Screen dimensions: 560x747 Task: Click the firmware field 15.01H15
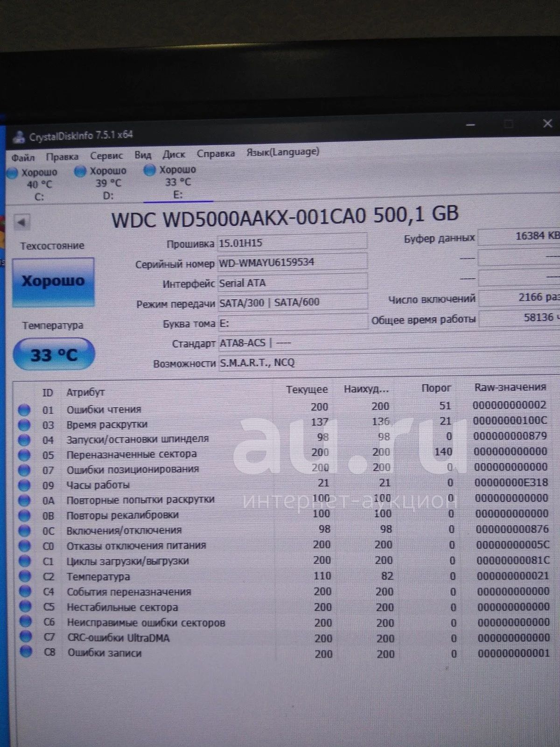[292, 242]
